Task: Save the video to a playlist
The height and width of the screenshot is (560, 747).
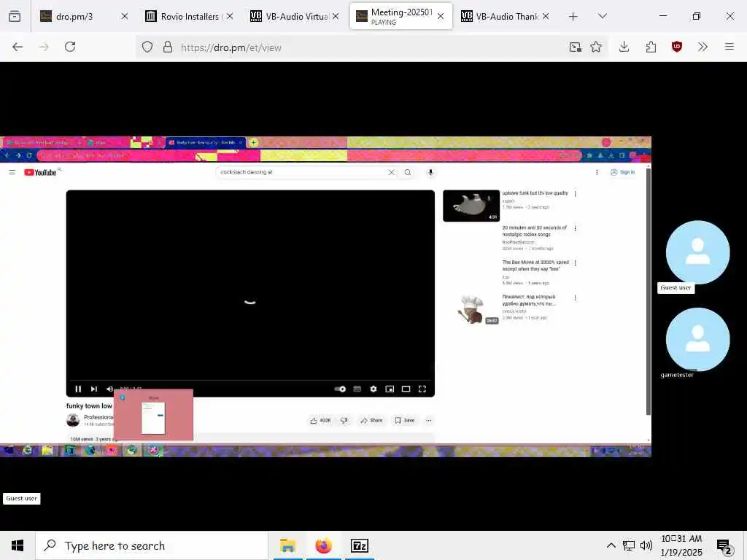Action: tap(404, 421)
